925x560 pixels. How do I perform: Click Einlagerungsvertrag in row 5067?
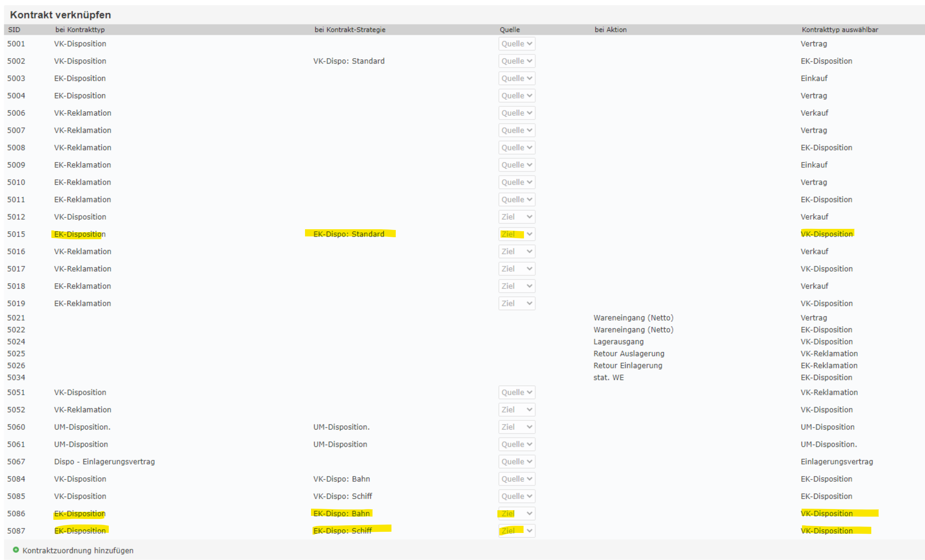837,462
